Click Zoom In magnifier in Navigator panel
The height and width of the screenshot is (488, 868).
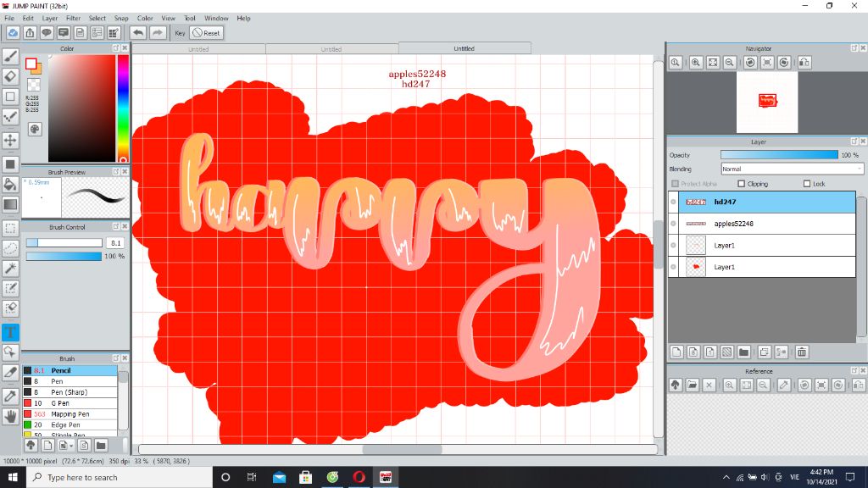(x=696, y=63)
